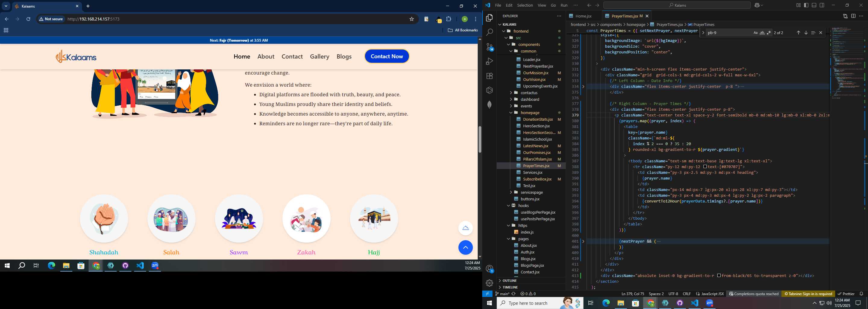Screen dimensions: 868x309
Task: Toggle the bottom Panel visibility
Action: pyautogui.click(x=814, y=5)
